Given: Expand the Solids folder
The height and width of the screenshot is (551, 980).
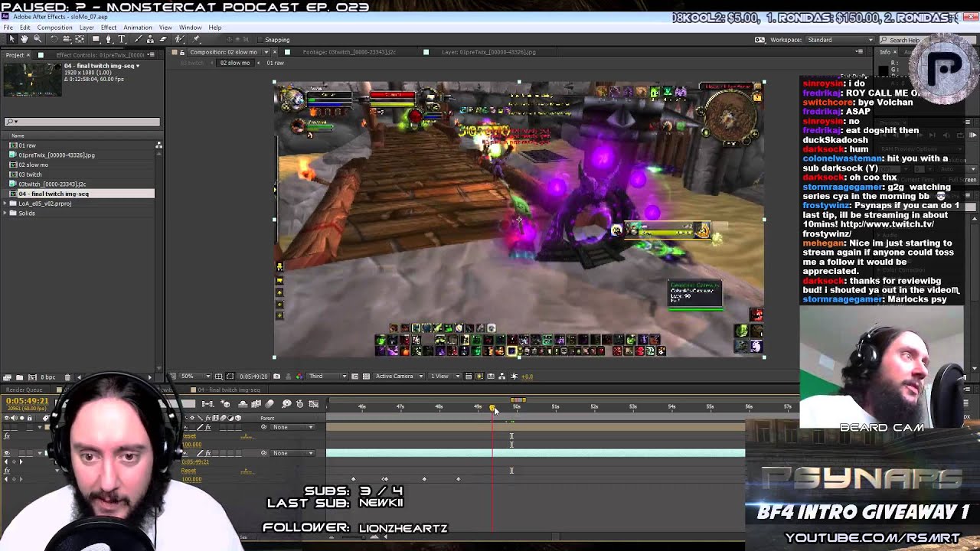Looking at the screenshot, I should (x=5, y=214).
